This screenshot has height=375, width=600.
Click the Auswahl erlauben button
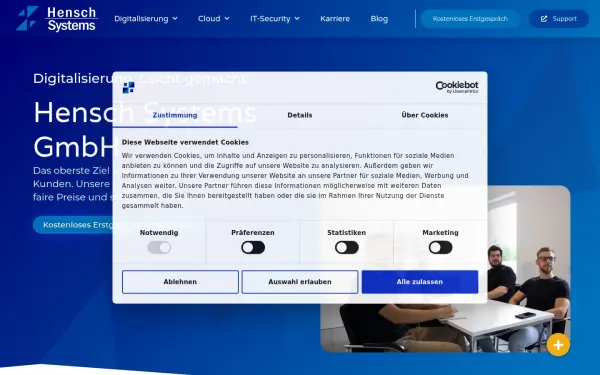(300, 282)
